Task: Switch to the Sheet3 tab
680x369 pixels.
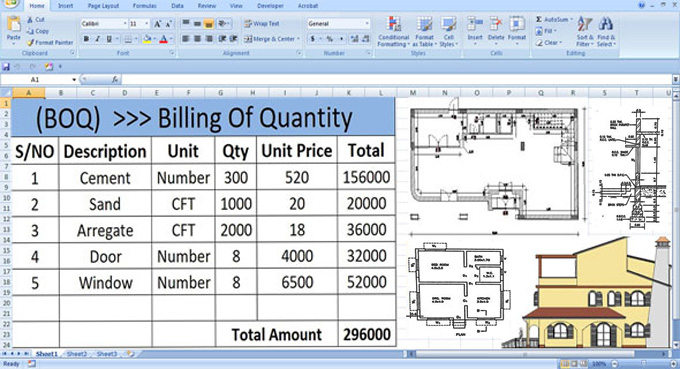Action: 107,354
